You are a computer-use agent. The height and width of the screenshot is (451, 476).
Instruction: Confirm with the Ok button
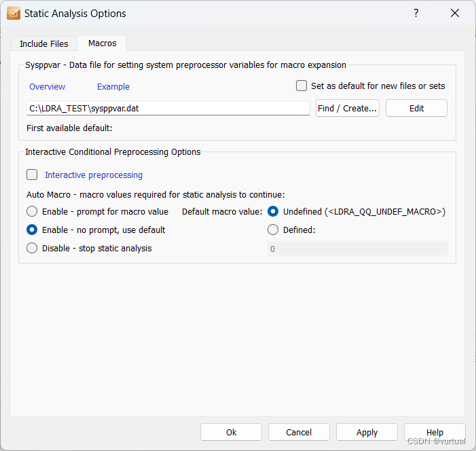coord(231,432)
